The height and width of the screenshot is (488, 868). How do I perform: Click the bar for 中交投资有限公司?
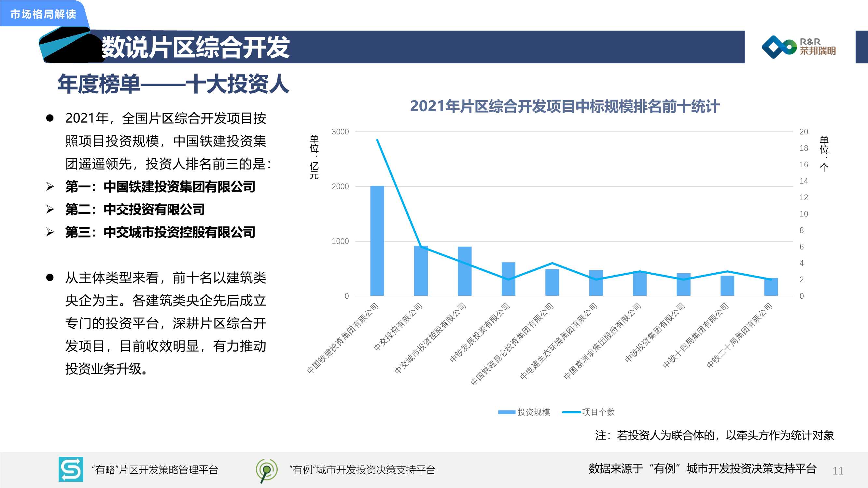pos(421,271)
